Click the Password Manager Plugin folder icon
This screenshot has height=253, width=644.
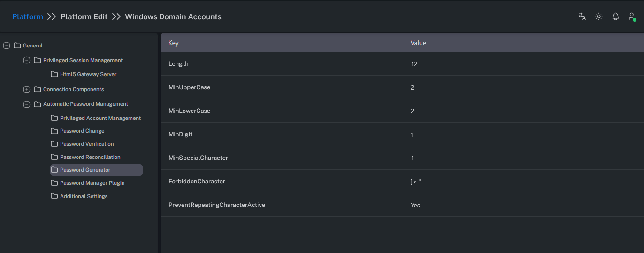pos(54,183)
